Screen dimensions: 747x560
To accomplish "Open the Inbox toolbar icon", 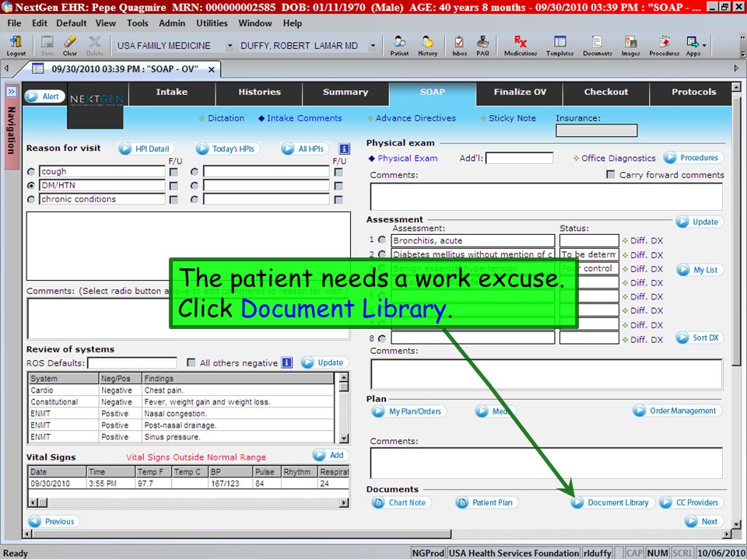I will coord(459,46).
